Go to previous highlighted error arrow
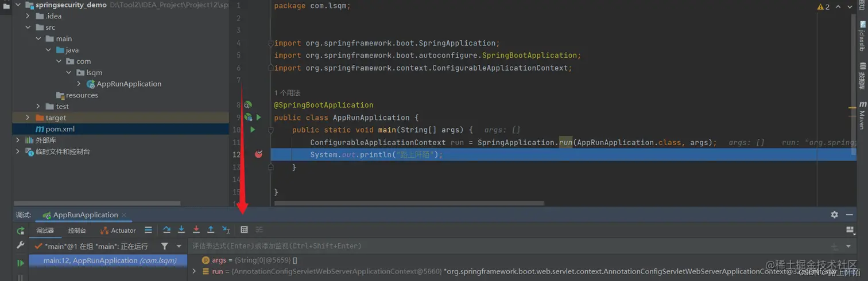 (x=839, y=7)
